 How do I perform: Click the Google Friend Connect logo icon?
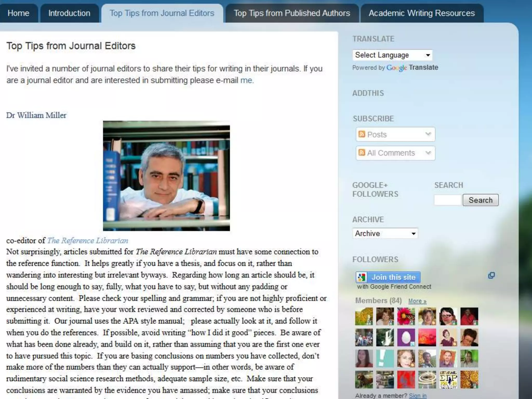tap(361, 277)
